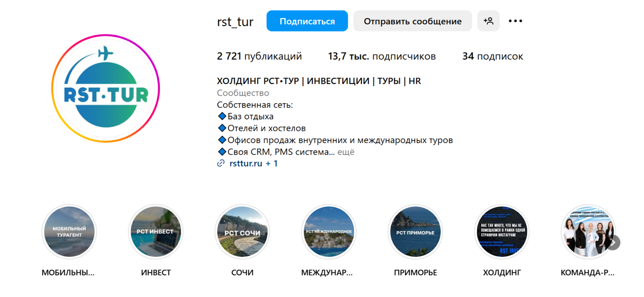Click the rst_tur username heading
644x297 pixels.
click(x=235, y=22)
